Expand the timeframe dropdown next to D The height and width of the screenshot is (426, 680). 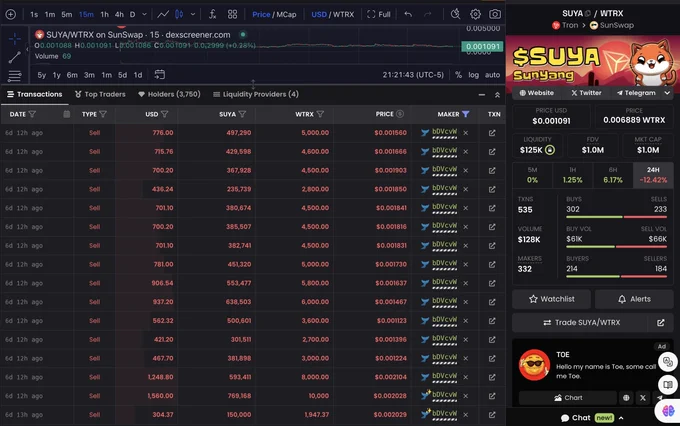coord(144,14)
